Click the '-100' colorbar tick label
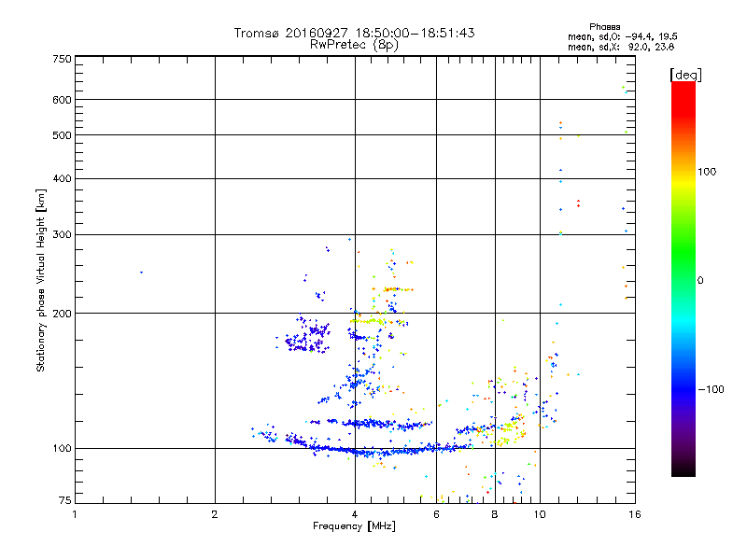The height and width of the screenshot is (560, 747). point(711,389)
